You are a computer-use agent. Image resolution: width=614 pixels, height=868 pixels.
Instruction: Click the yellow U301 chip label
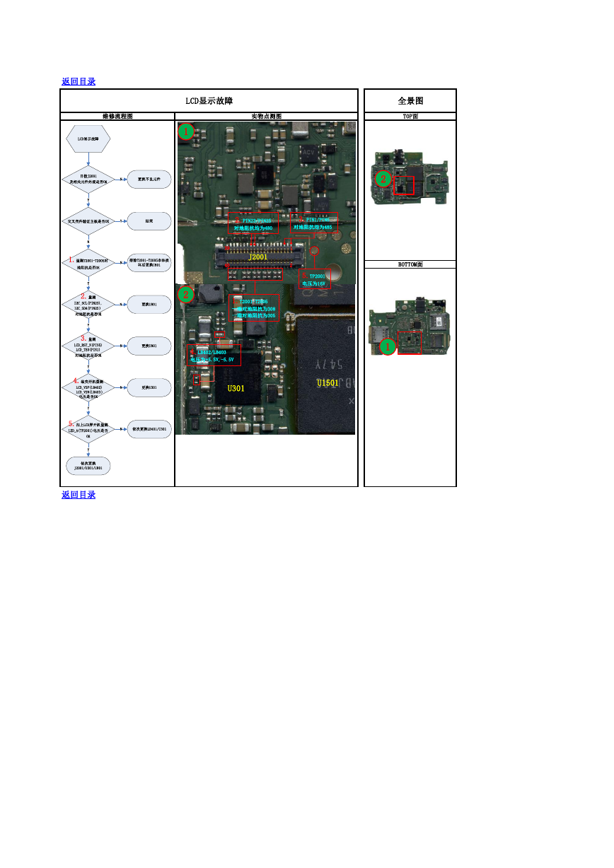point(236,389)
